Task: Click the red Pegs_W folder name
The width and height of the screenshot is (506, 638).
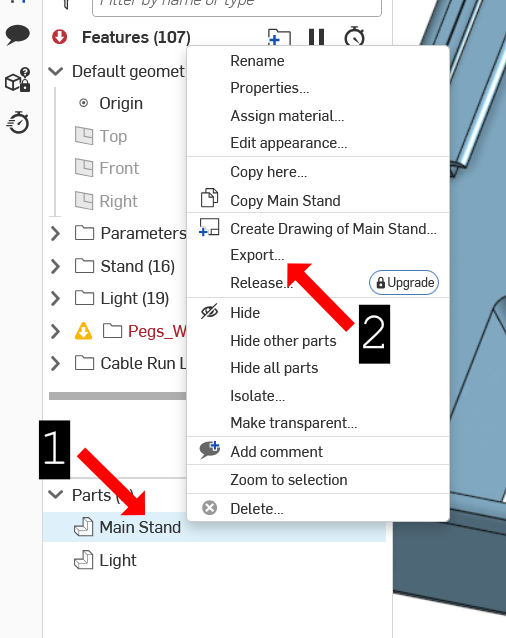Action: click(x=157, y=331)
